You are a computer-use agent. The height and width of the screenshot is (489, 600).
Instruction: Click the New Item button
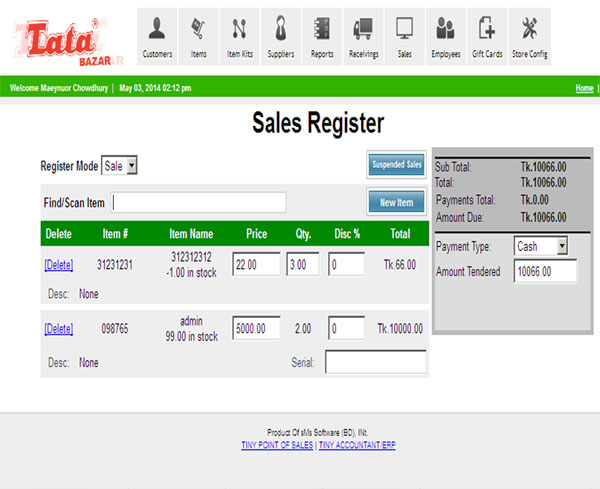(397, 202)
